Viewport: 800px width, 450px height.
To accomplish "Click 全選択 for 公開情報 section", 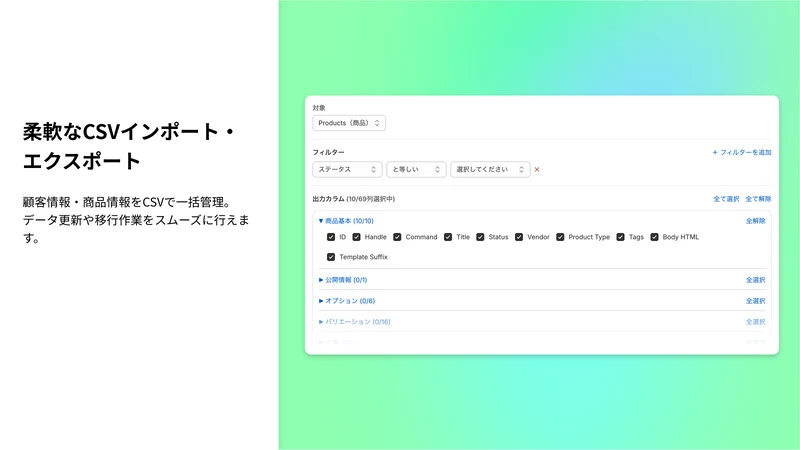I will pyautogui.click(x=756, y=280).
